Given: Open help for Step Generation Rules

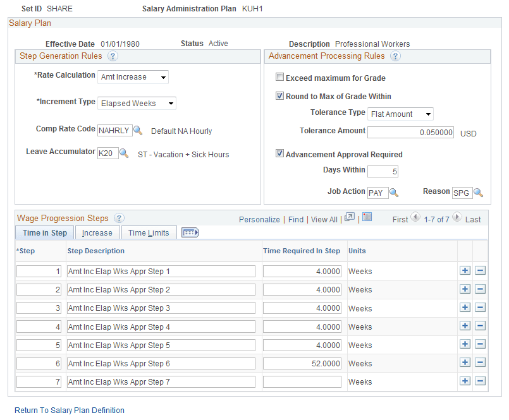Looking at the screenshot, I should click(113, 56).
